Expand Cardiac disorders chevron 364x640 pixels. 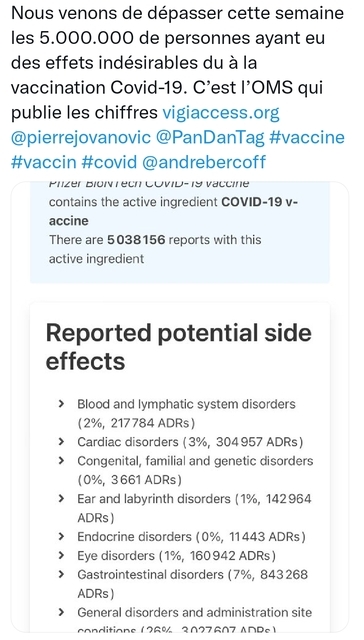point(61,441)
